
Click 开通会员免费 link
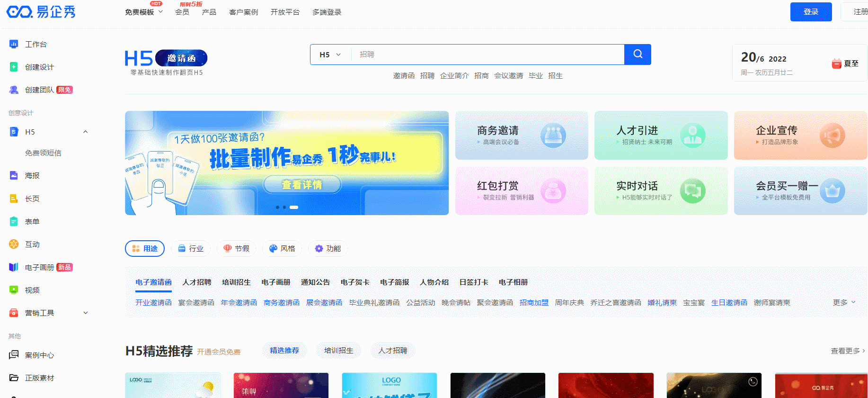pos(219,352)
